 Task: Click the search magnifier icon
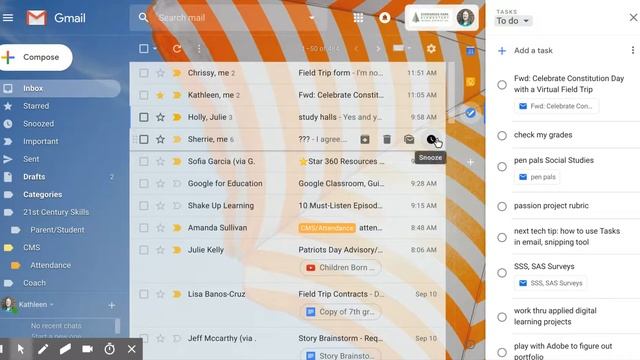tap(143, 18)
